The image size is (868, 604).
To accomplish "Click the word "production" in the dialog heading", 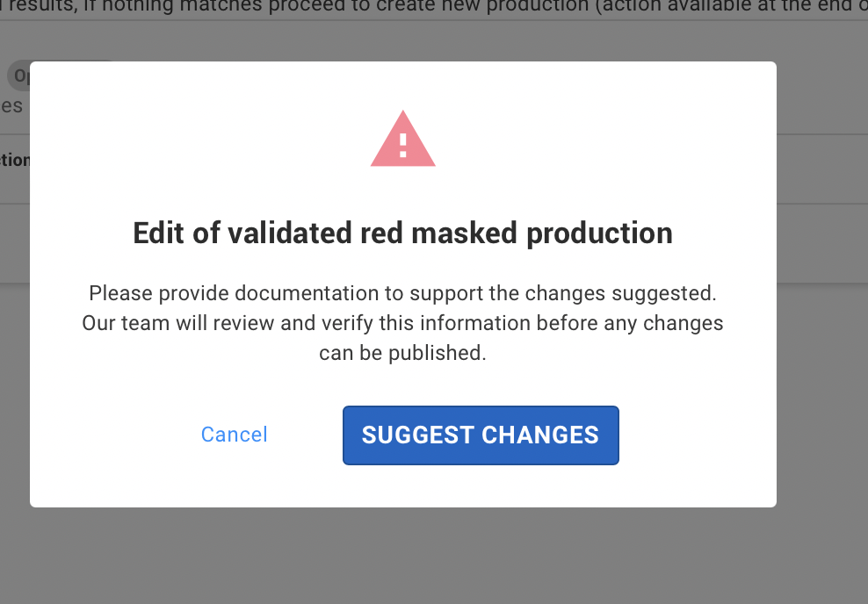I will click(599, 234).
